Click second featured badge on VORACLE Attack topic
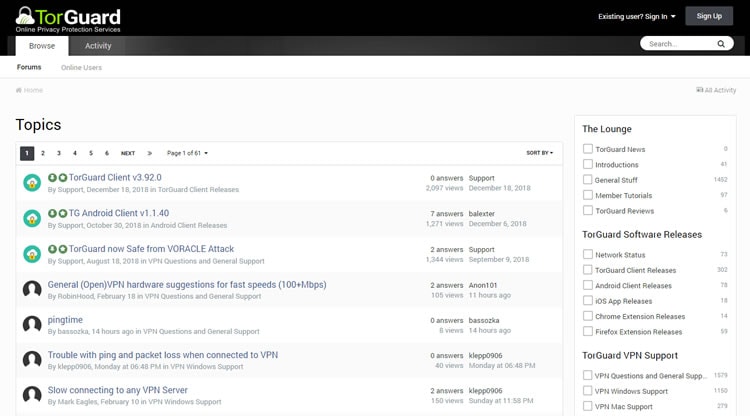Viewport: 750px width, 416px height. [63, 249]
